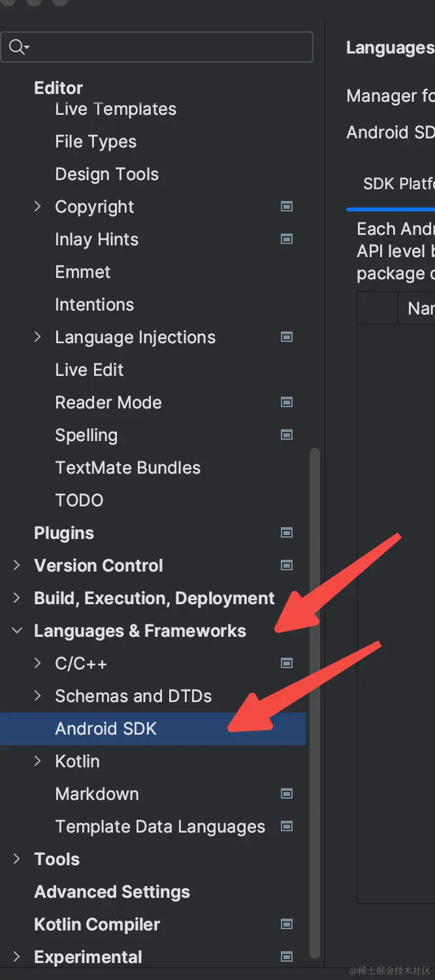The width and height of the screenshot is (435, 980).
Task: Click project-level icon beside Plugins
Action: [286, 533]
